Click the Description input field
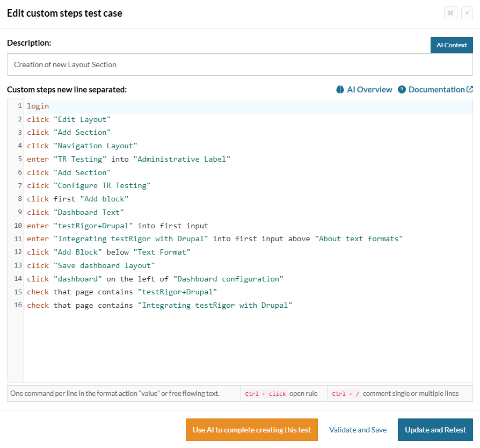480x448 pixels. [239, 64]
